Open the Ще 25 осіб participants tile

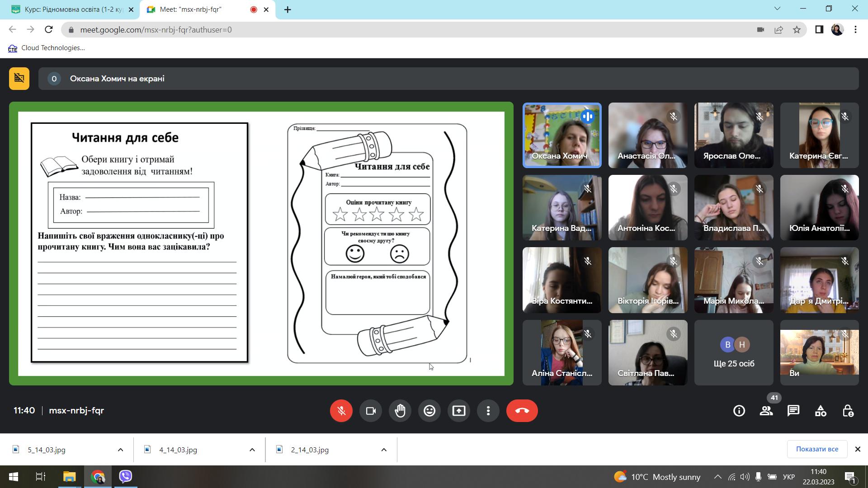(733, 353)
